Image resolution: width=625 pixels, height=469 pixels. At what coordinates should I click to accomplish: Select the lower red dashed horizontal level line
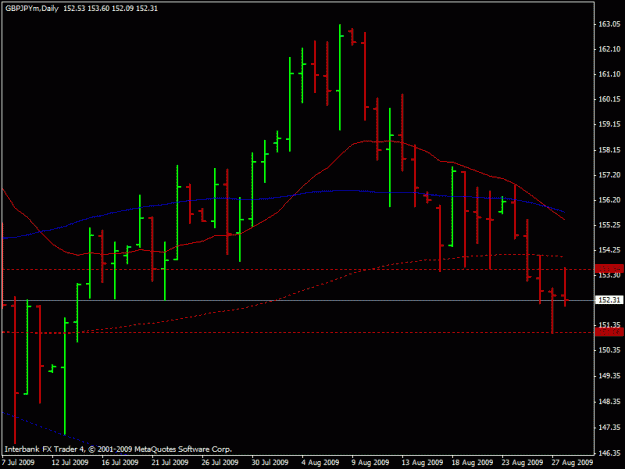click(x=298, y=332)
